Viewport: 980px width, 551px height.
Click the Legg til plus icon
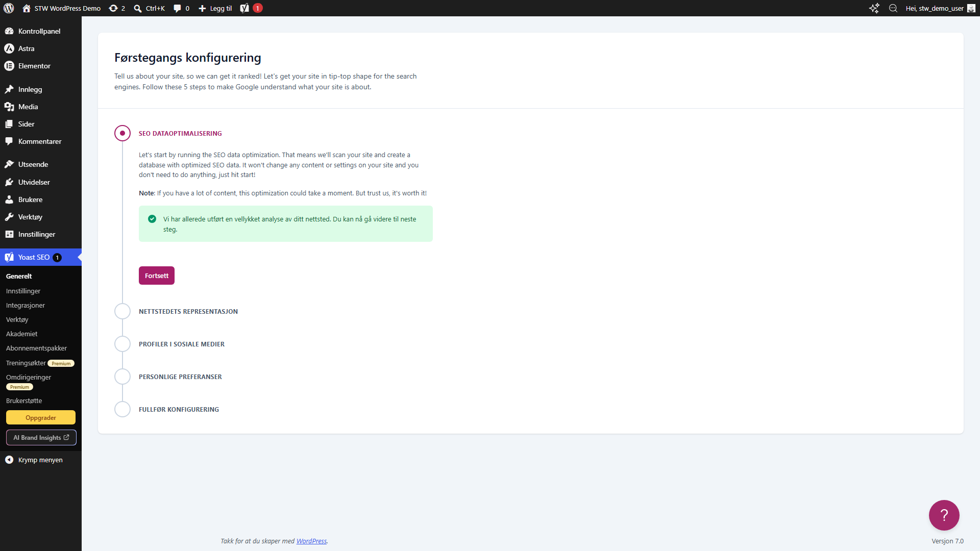[202, 9]
